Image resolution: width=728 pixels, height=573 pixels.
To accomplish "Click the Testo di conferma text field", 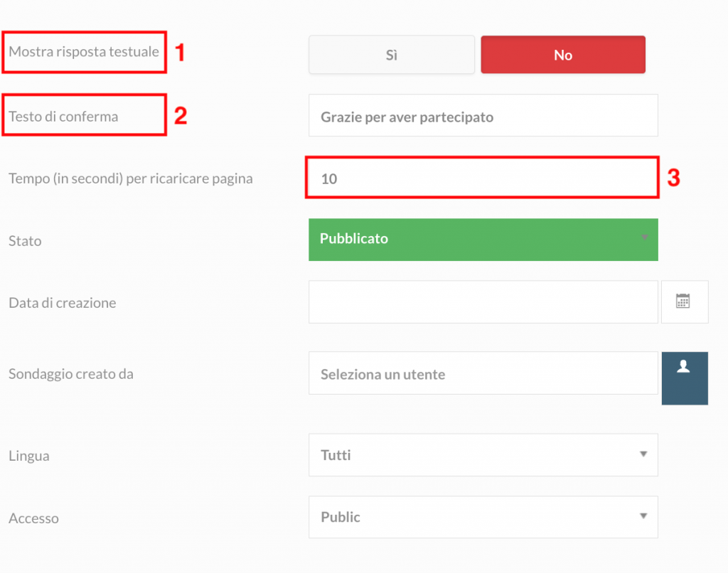I will click(x=483, y=116).
